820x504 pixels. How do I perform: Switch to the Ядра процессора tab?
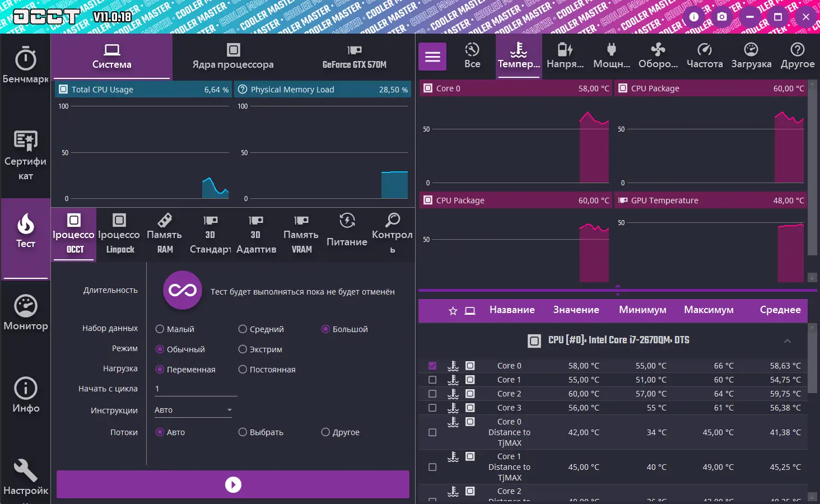233,57
